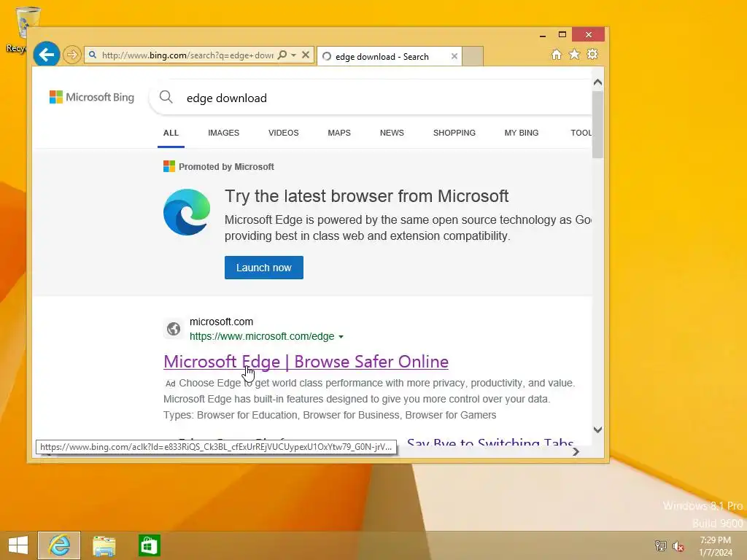Go back with the blue back arrow
The image size is (747, 560).
46,55
